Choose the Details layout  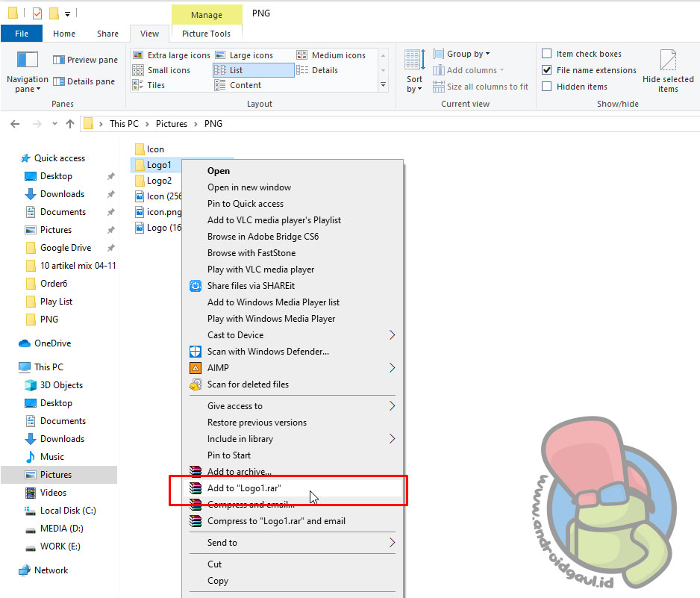[317, 70]
